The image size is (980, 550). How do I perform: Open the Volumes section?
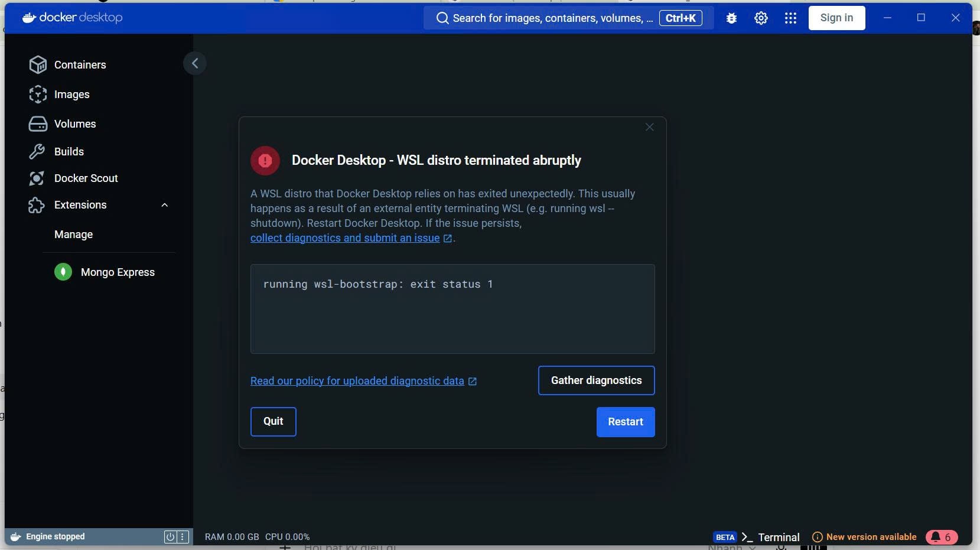[x=75, y=124]
